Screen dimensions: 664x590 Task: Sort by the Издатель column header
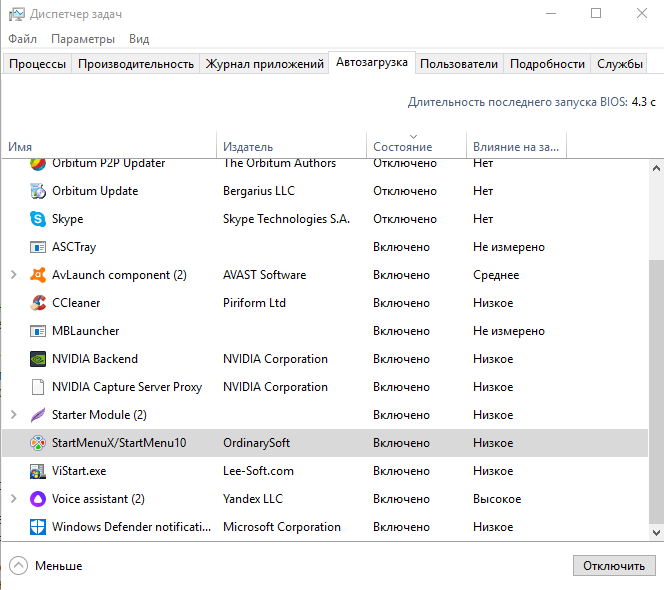(x=291, y=145)
